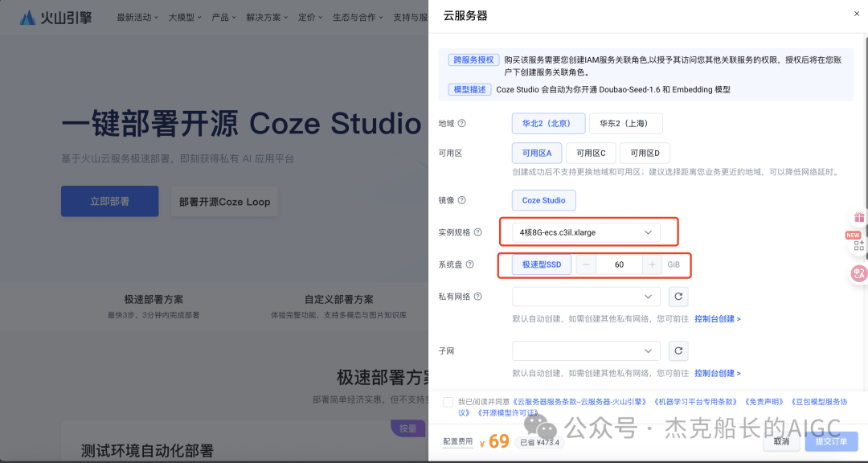The width and height of the screenshot is (868, 463).
Task: Click the ¥69 price
Action: tap(493, 441)
